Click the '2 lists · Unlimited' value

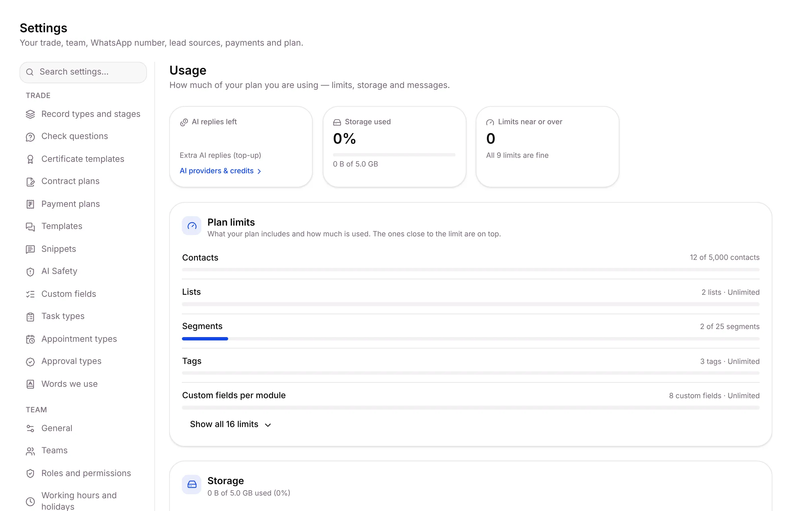pyautogui.click(x=730, y=292)
